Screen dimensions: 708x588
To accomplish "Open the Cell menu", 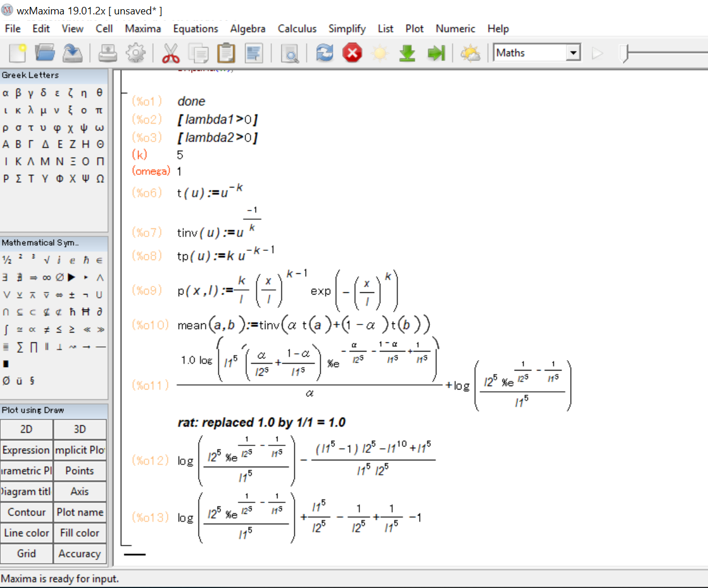I will coord(104,28).
